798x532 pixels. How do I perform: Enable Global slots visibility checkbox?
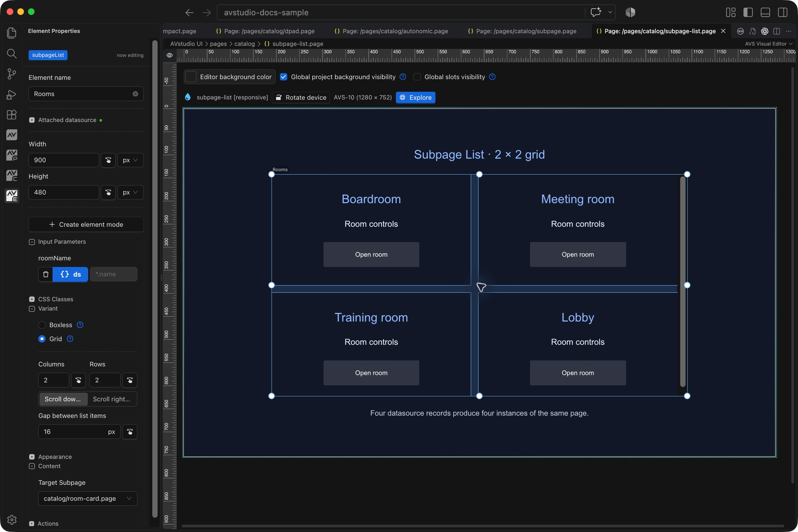coord(417,77)
